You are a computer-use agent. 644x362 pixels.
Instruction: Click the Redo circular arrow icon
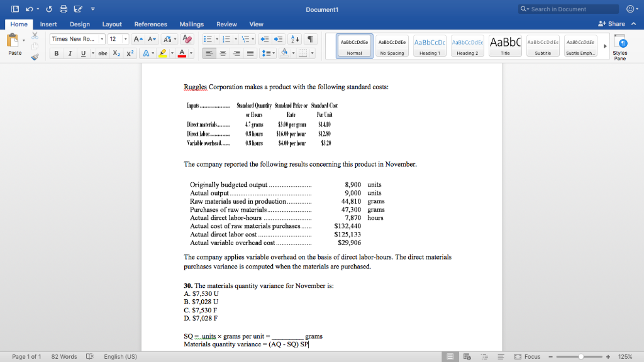49,9
